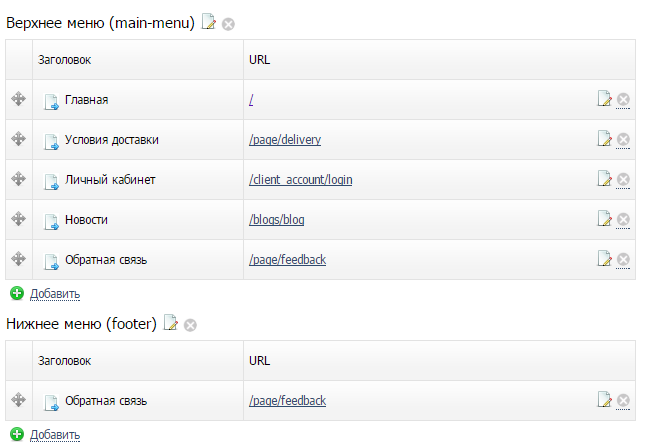The width and height of the screenshot is (647, 444).
Task: Open the /blogs/blog link
Action: (276, 220)
